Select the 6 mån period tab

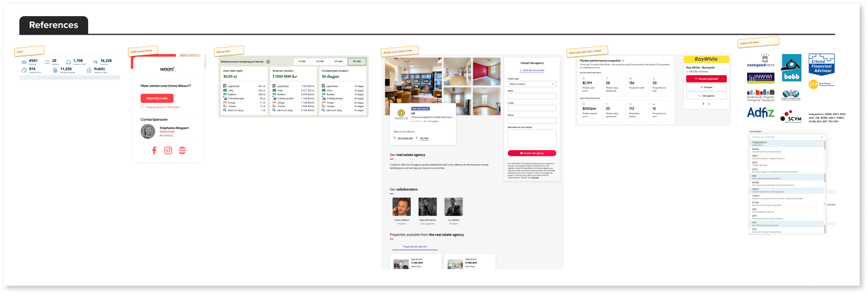(302, 61)
